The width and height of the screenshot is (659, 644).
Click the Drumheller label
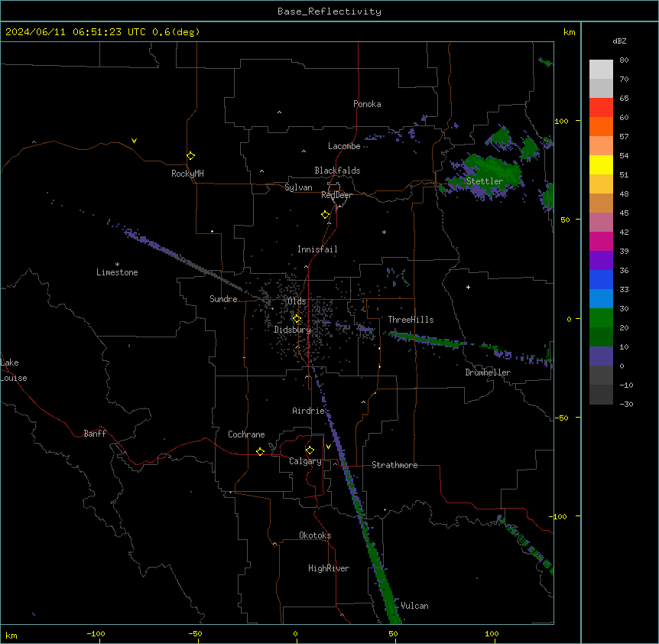488,372
